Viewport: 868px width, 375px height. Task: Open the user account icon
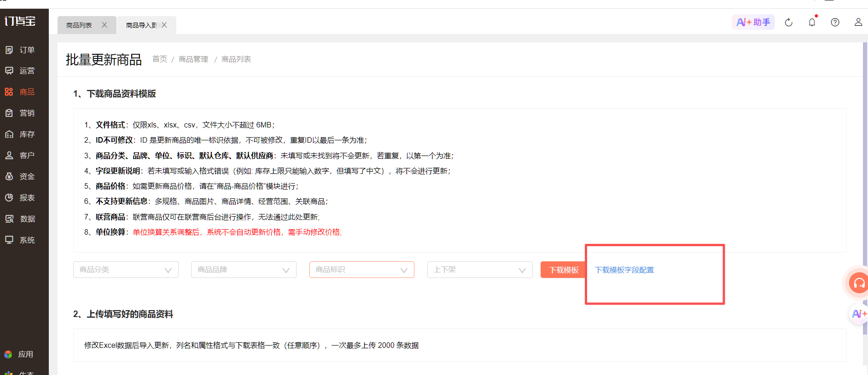click(858, 22)
